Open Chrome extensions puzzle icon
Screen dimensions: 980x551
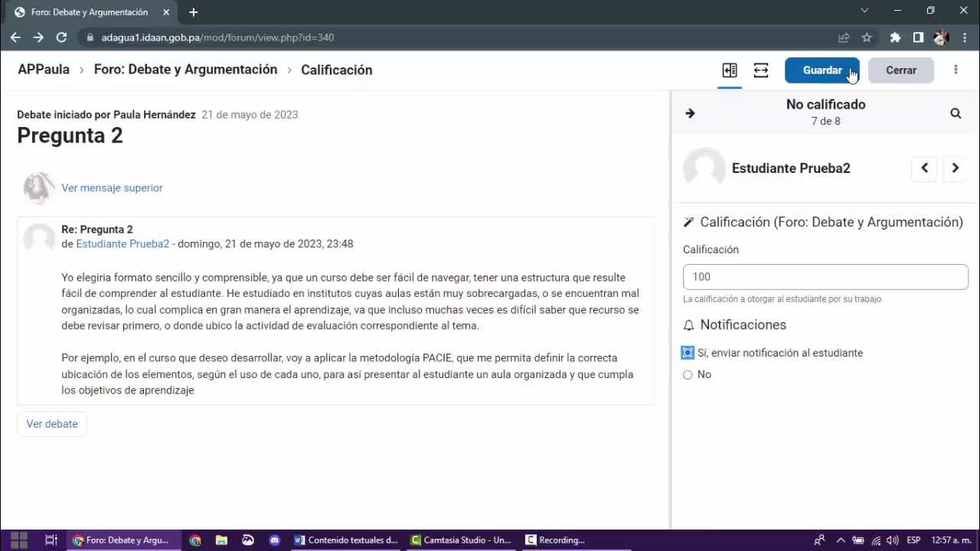[x=895, y=37]
